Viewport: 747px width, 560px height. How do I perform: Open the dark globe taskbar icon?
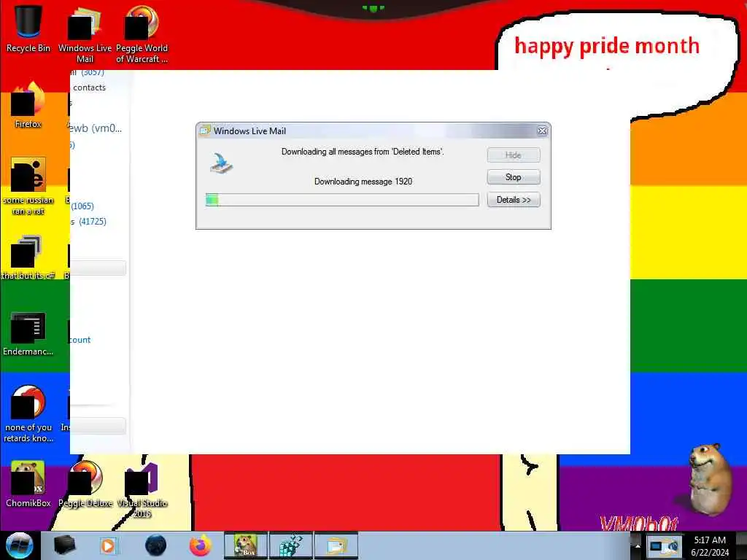click(x=155, y=545)
